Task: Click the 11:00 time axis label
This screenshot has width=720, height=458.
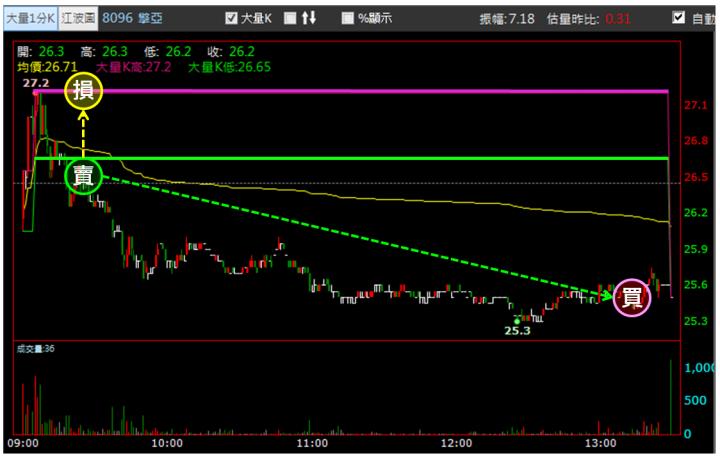Action: 312,443
